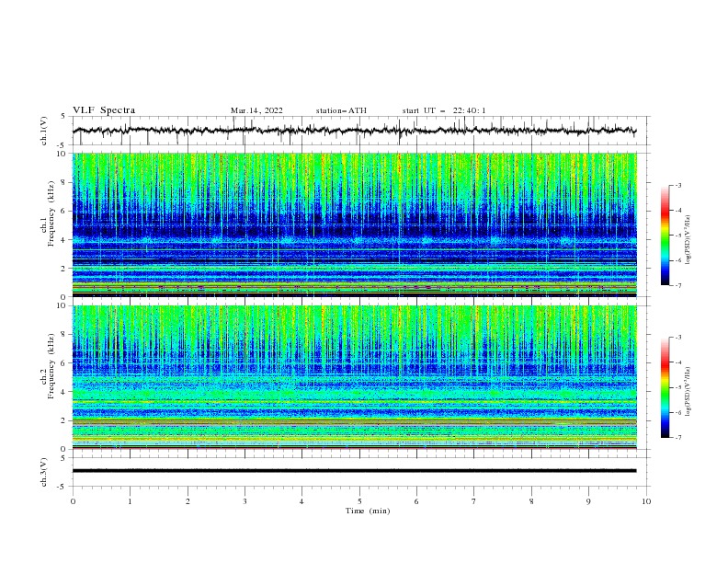Click the time axis tick label "5"
This screenshot has width=728, height=563.
[x=359, y=501]
